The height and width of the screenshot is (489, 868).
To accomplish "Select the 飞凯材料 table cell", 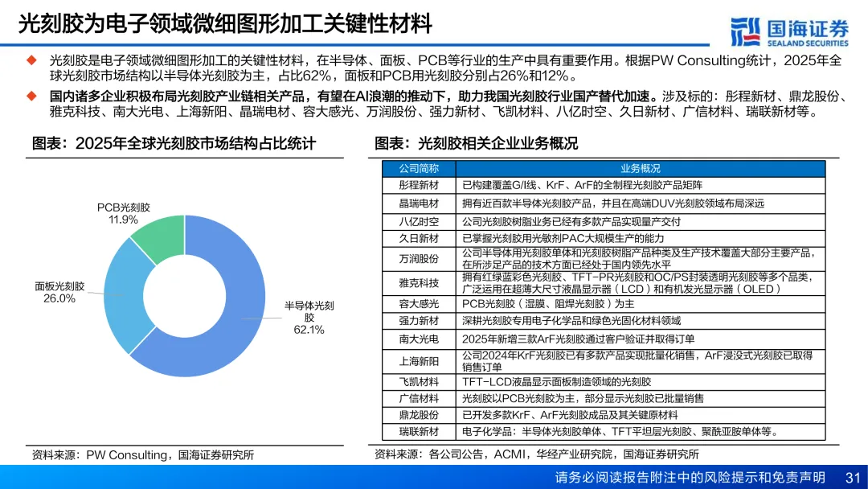I will (419, 382).
